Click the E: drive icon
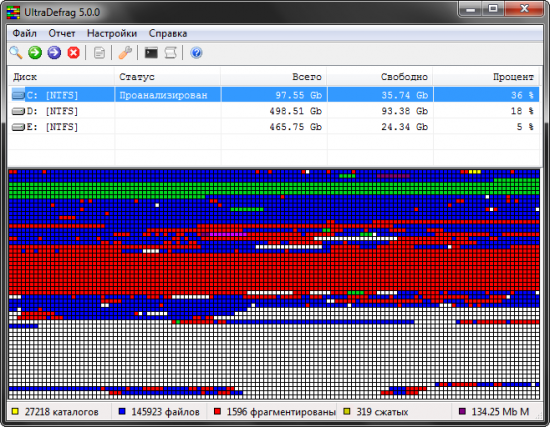 pos(18,127)
